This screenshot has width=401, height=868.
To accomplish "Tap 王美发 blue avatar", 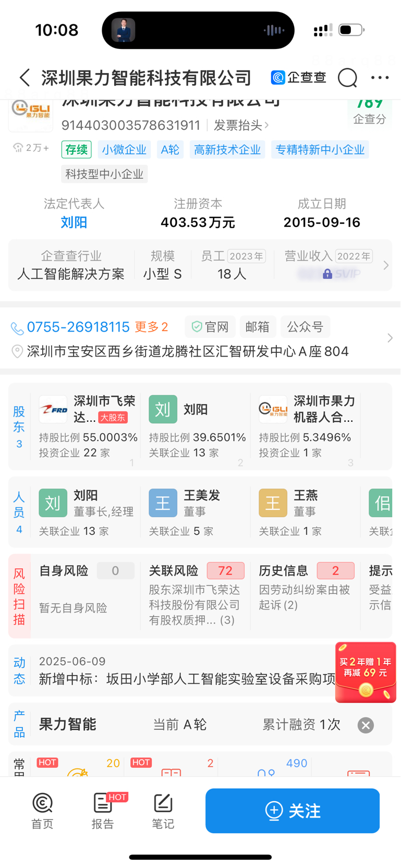I will coord(163,503).
